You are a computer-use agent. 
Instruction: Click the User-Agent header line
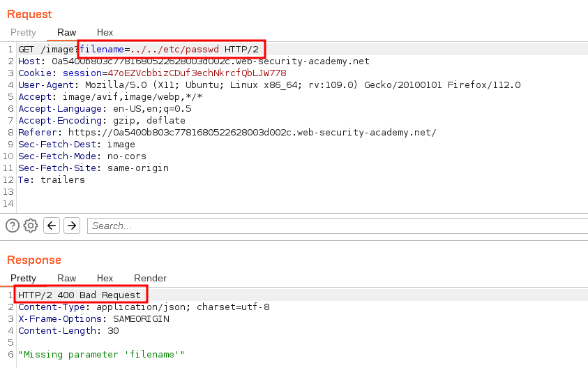coord(269,85)
